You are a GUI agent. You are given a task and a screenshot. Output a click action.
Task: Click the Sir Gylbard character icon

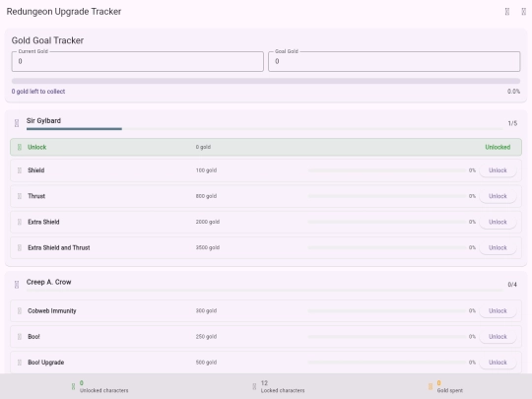coord(17,123)
